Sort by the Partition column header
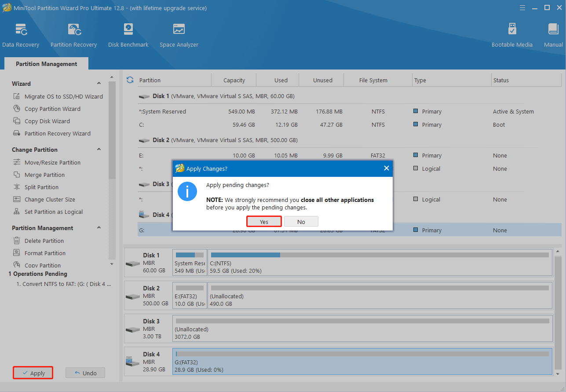 [174, 80]
